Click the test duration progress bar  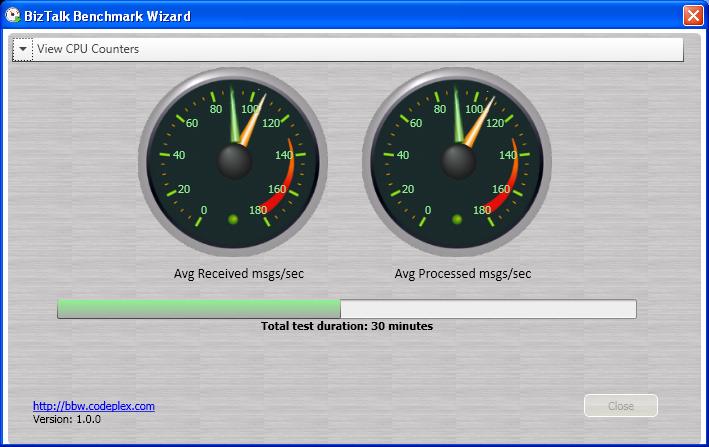point(347,309)
